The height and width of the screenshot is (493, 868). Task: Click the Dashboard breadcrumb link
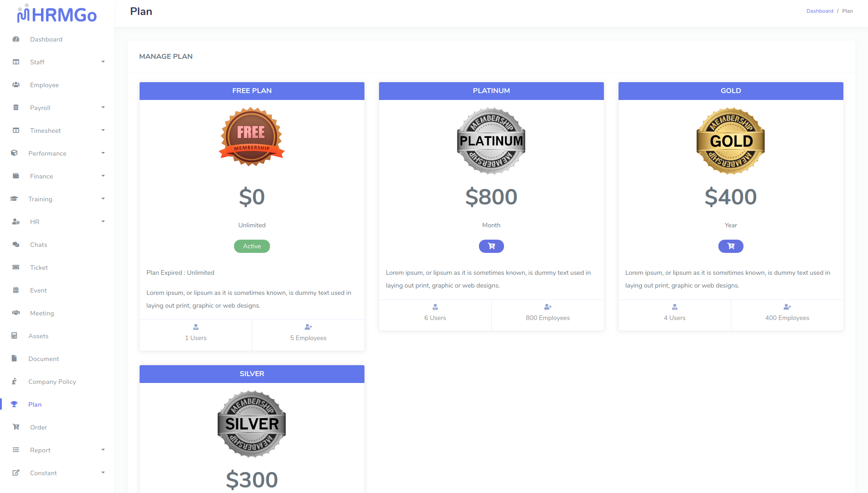tap(820, 11)
